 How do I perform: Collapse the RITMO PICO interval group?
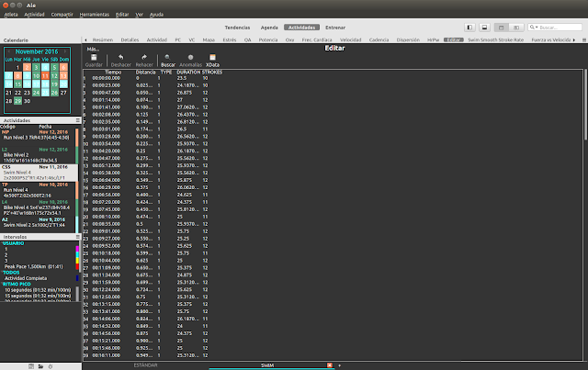[17, 284]
